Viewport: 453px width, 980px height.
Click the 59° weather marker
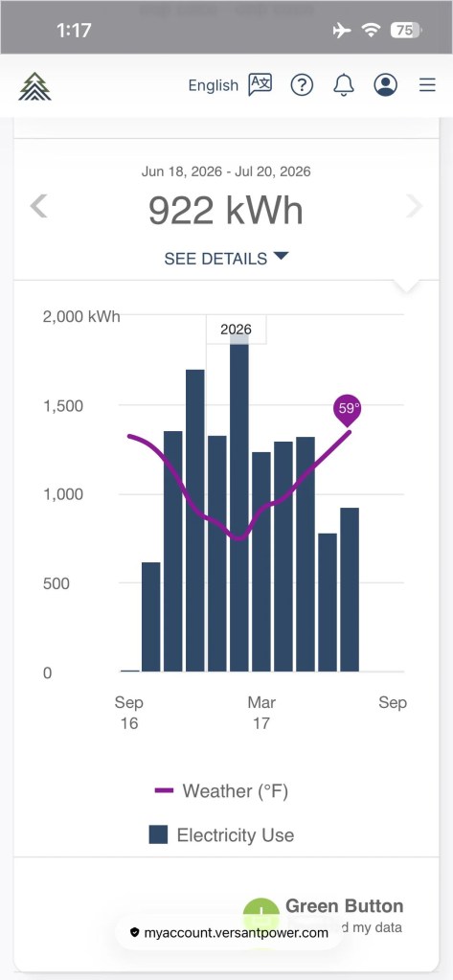click(348, 410)
